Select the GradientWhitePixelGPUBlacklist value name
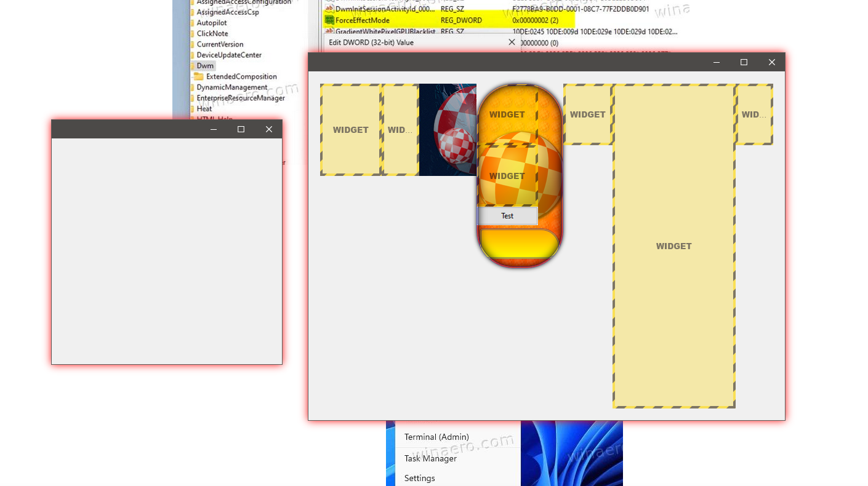The width and height of the screenshot is (868, 486). 385,31
